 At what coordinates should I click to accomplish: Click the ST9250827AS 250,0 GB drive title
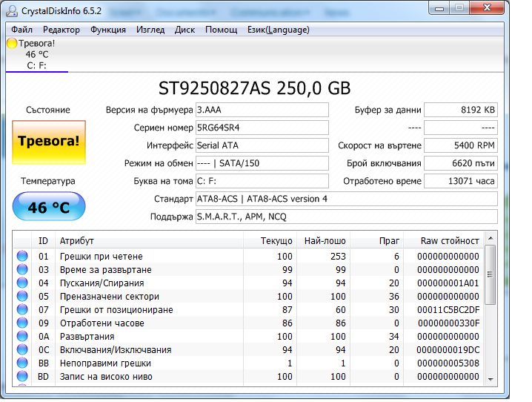pyautogui.click(x=254, y=88)
